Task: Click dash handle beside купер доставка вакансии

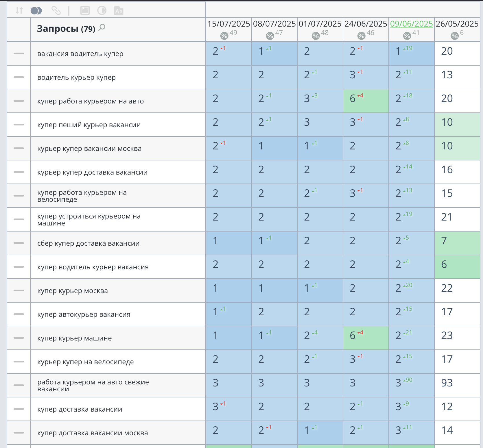Action: point(19,409)
